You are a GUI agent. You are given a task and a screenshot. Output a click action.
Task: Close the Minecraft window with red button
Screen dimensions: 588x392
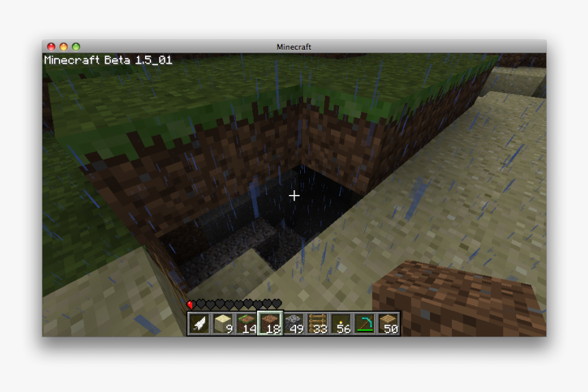pyautogui.click(x=51, y=47)
